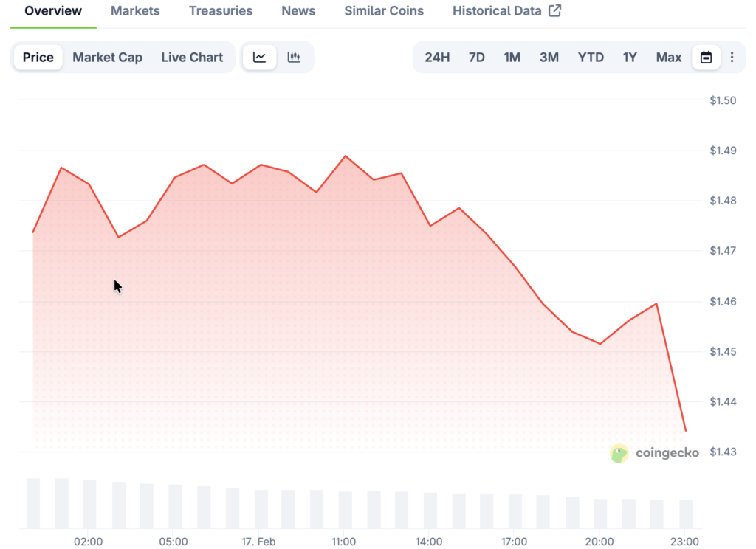This screenshot has height=549, width=756.
Task: Go to the Treasuries tab
Action: coord(221,11)
